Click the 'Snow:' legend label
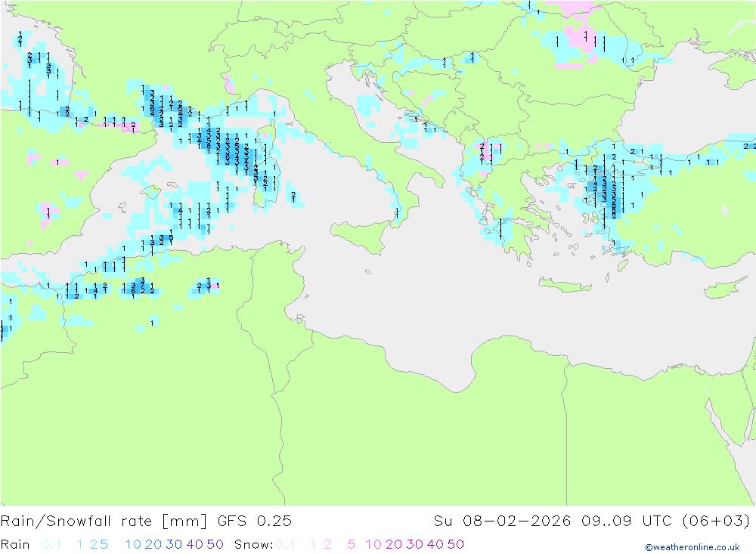The height and width of the screenshot is (554, 756). pyautogui.click(x=253, y=544)
